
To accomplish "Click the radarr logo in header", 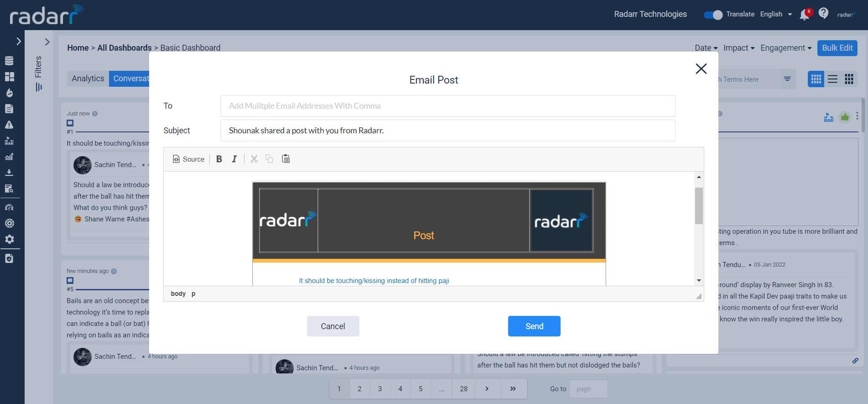I will point(47,15).
